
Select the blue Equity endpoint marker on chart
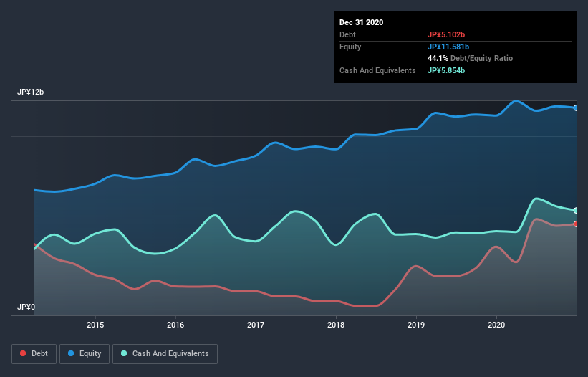click(x=576, y=108)
